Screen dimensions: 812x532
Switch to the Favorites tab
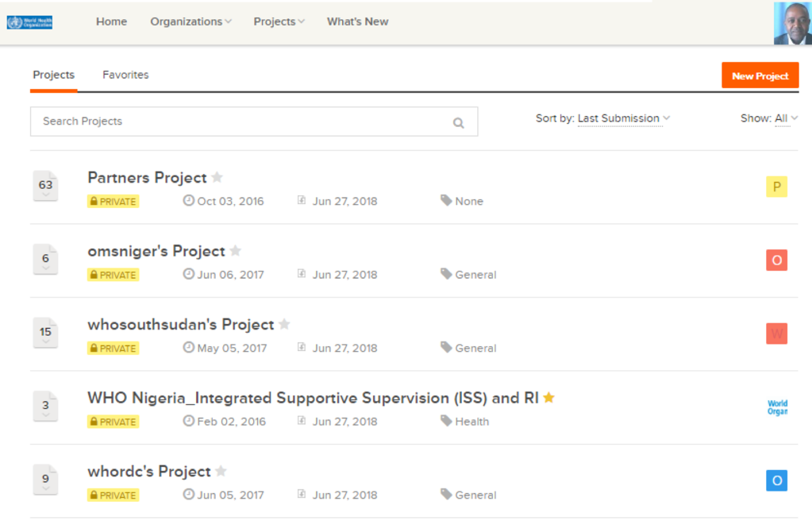[125, 75]
